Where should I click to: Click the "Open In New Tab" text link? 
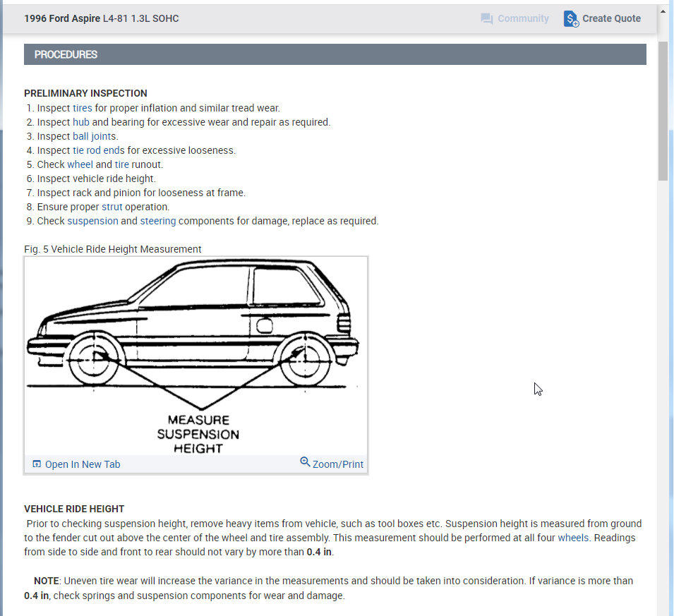(82, 464)
